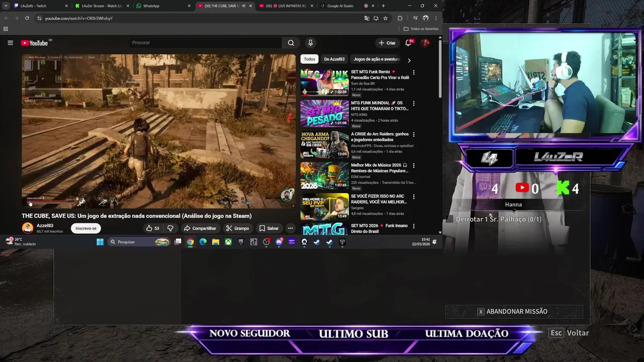644x362 pixels.
Task: Click the YouTube URL address bar
Action: pos(201,18)
